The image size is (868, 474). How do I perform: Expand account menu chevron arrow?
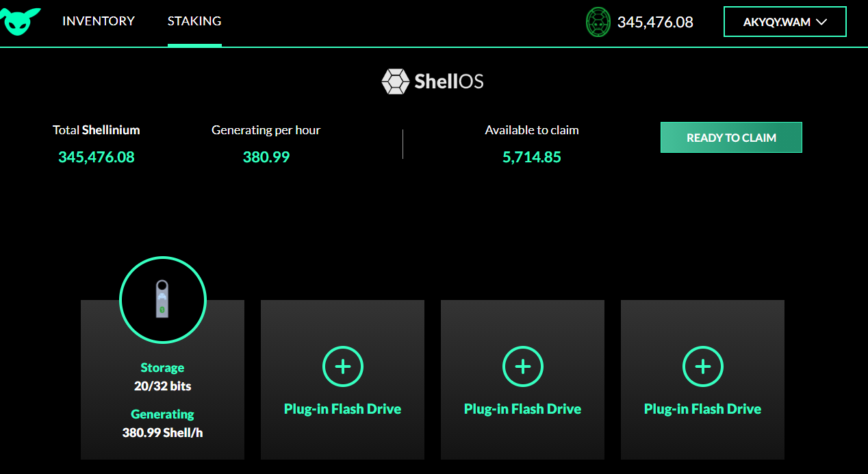tap(822, 22)
